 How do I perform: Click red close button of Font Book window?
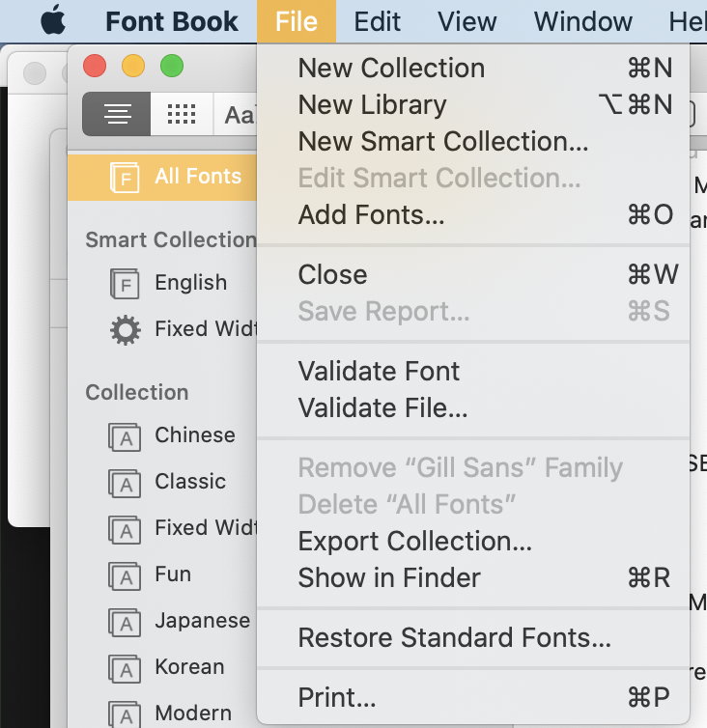click(x=95, y=66)
